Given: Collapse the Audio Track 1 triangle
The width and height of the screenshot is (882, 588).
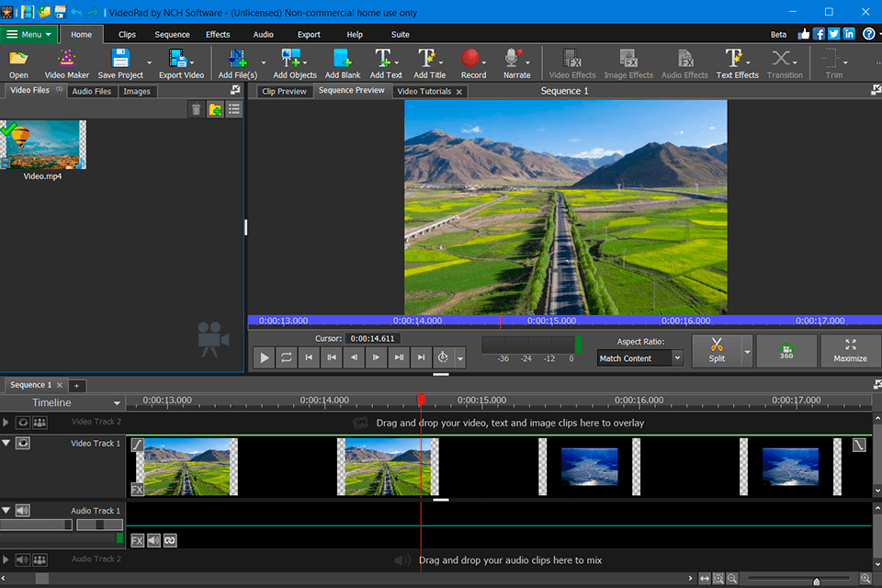Looking at the screenshot, I should pyautogui.click(x=6, y=510).
